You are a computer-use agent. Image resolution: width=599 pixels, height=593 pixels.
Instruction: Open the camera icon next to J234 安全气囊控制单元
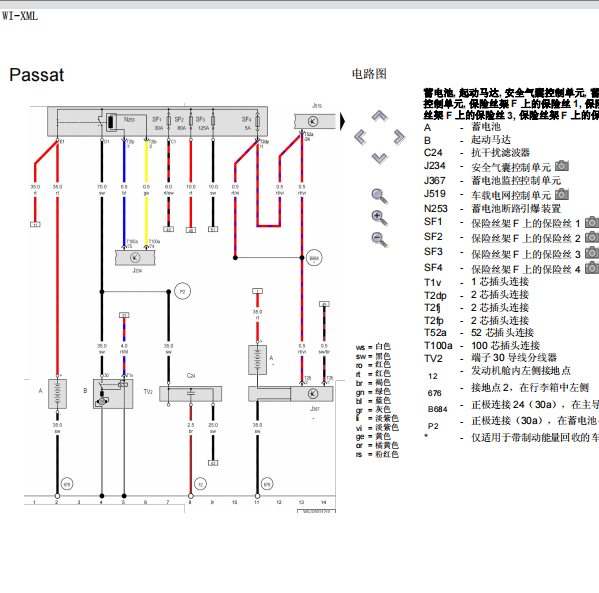[562, 166]
